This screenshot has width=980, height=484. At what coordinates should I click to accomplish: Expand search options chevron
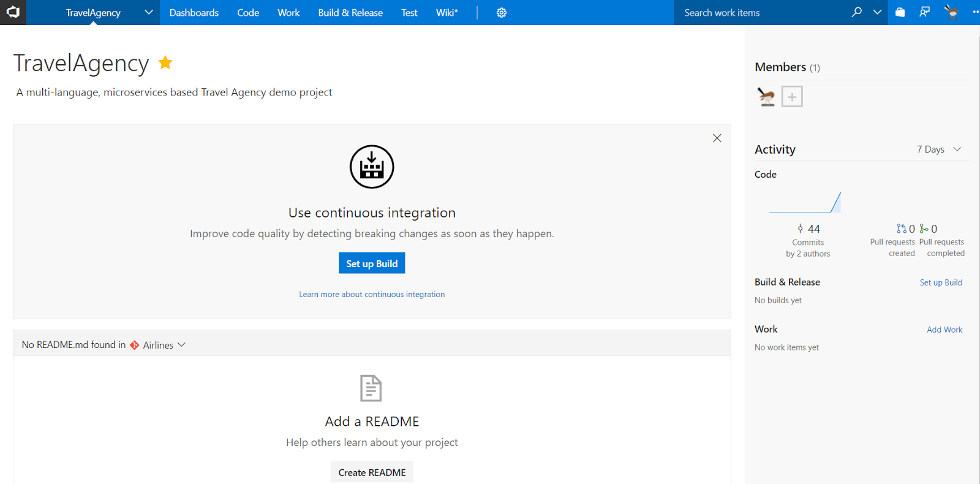878,12
